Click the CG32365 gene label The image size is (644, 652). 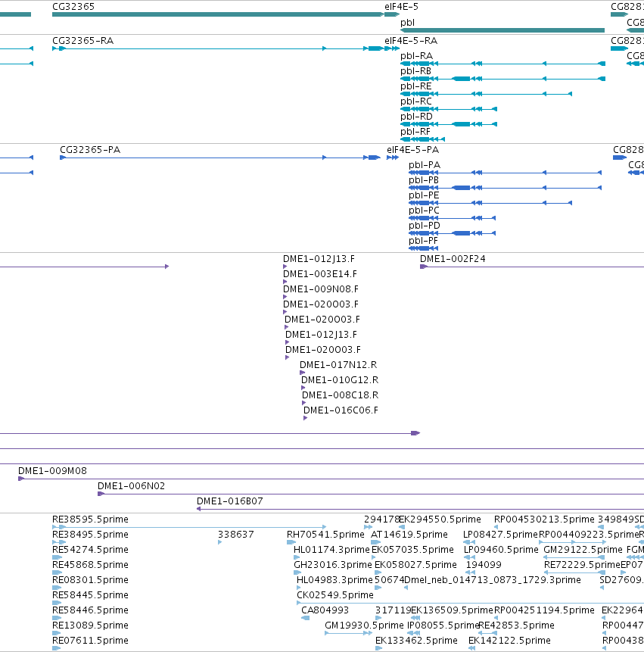tap(73, 7)
